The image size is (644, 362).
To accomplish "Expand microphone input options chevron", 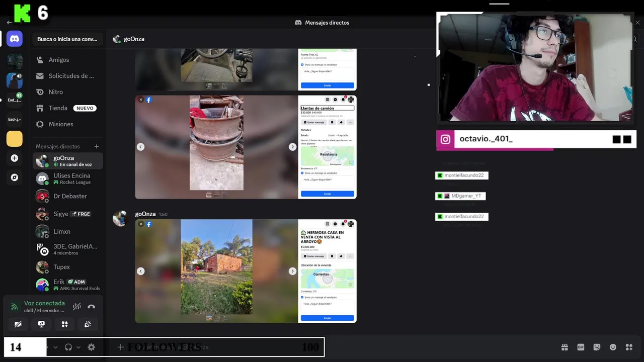I will pyautogui.click(x=55, y=347).
